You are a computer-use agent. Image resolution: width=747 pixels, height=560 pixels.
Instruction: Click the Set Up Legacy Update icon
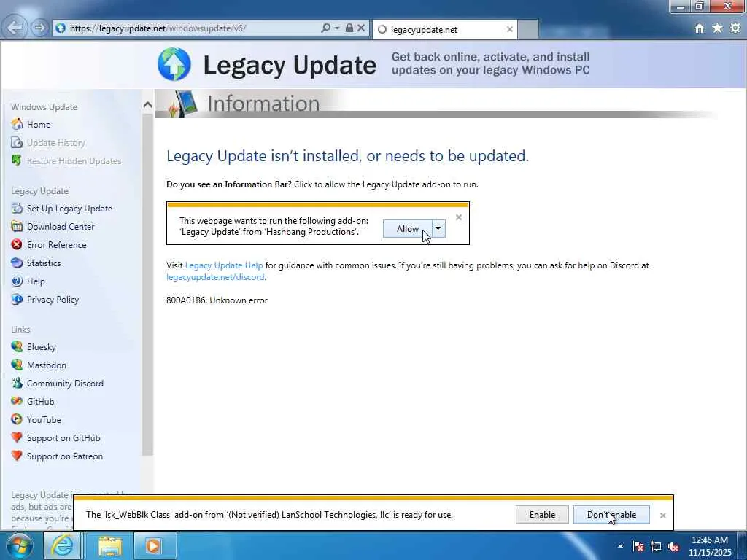[17, 208]
